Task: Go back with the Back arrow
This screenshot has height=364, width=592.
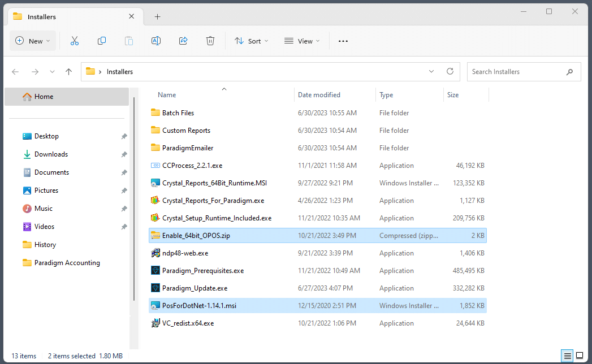Action: click(15, 72)
